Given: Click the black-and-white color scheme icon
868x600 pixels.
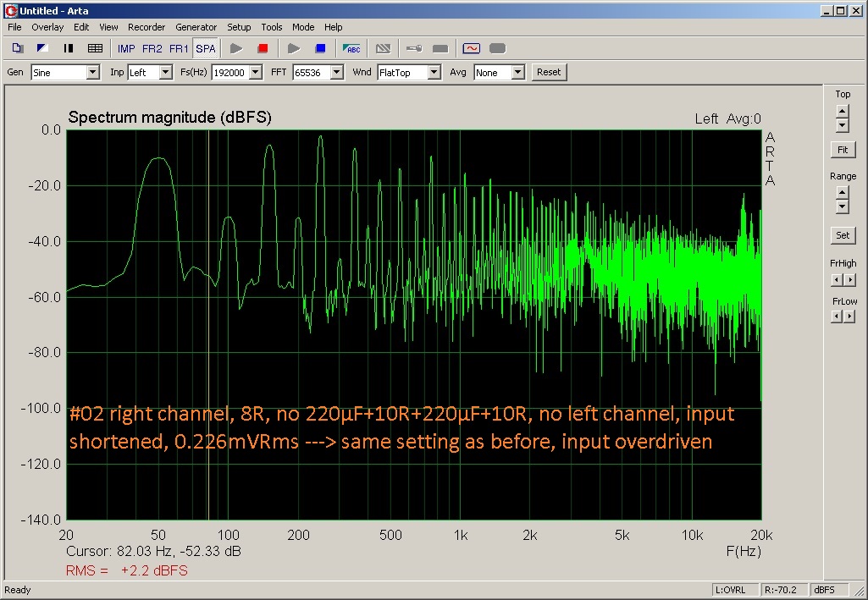Looking at the screenshot, I should click(42, 49).
